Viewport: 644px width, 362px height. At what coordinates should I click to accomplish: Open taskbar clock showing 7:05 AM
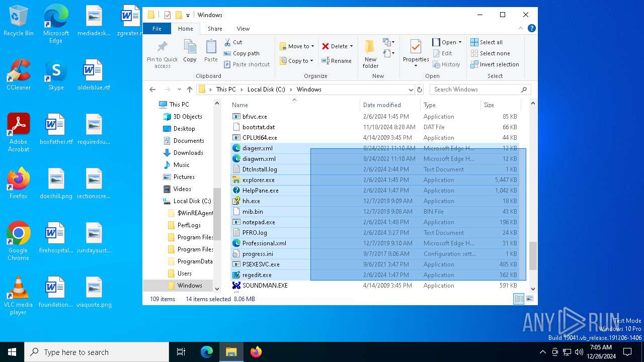coord(601,352)
